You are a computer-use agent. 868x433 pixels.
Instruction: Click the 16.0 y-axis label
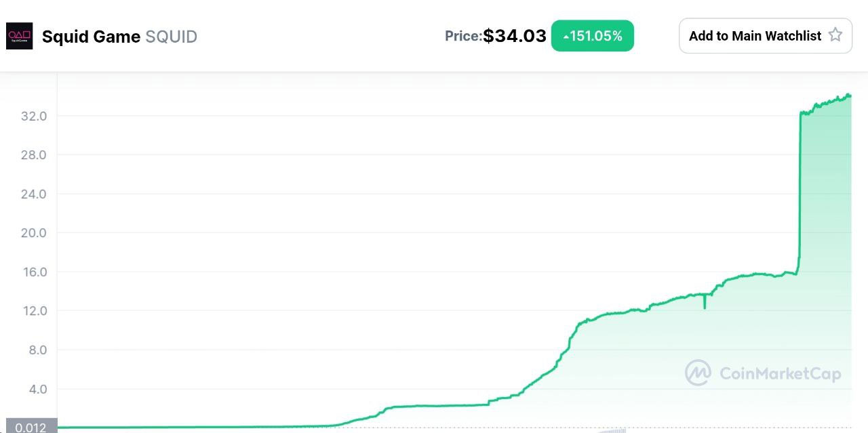[x=34, y=272]
